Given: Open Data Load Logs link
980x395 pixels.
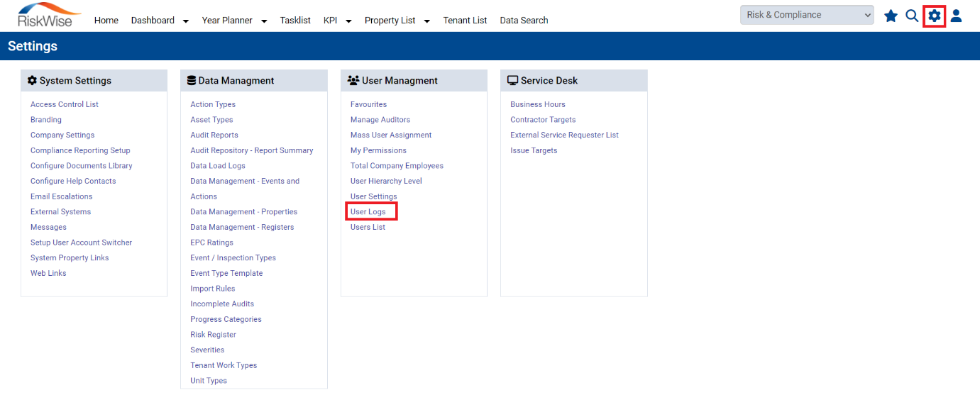Looking at the screenshot, I should (218, 166).
